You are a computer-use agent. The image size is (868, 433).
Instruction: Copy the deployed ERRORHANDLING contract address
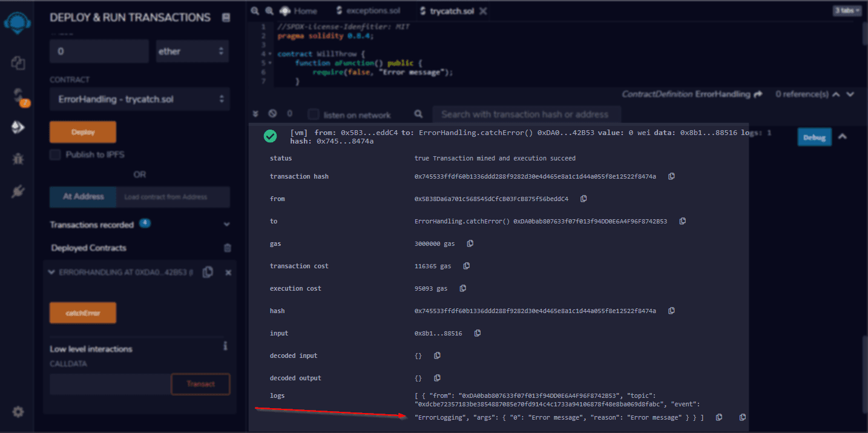(x=208, y=273)
